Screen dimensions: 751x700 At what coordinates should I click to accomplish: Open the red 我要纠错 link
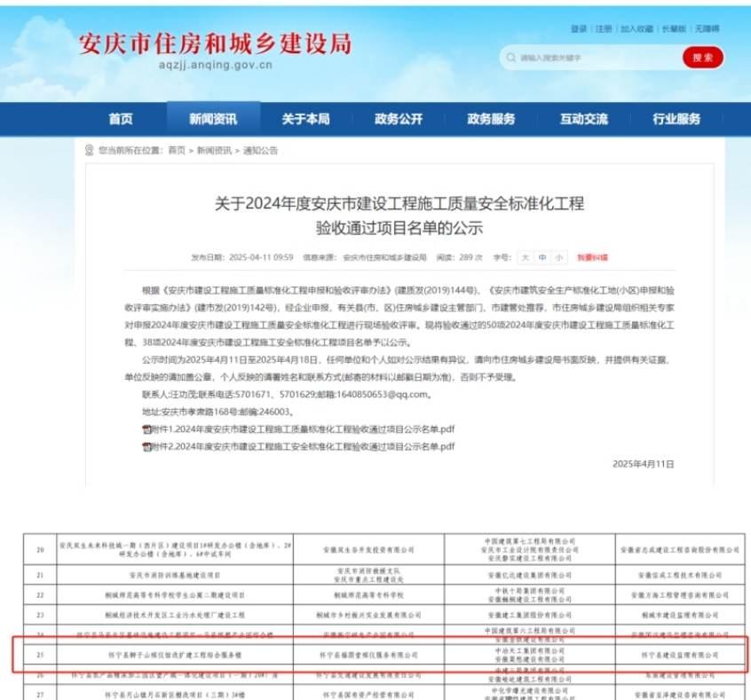tap(593, 257)
